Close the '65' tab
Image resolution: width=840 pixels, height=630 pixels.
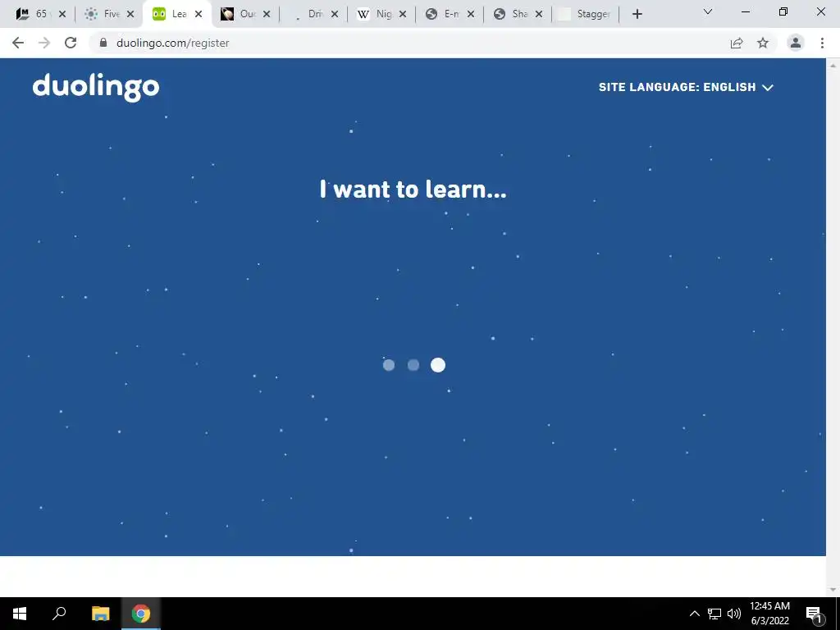click(x=62, y=14)
